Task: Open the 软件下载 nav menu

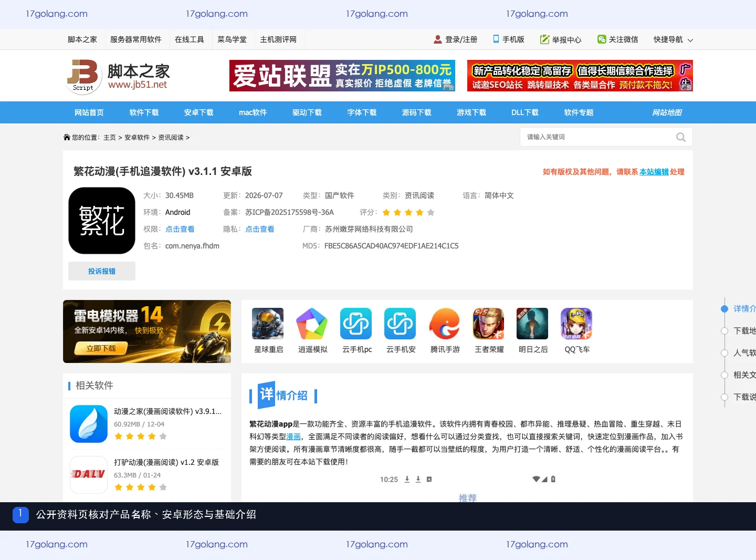Action: pyautogui.click(x=144, y=112)
